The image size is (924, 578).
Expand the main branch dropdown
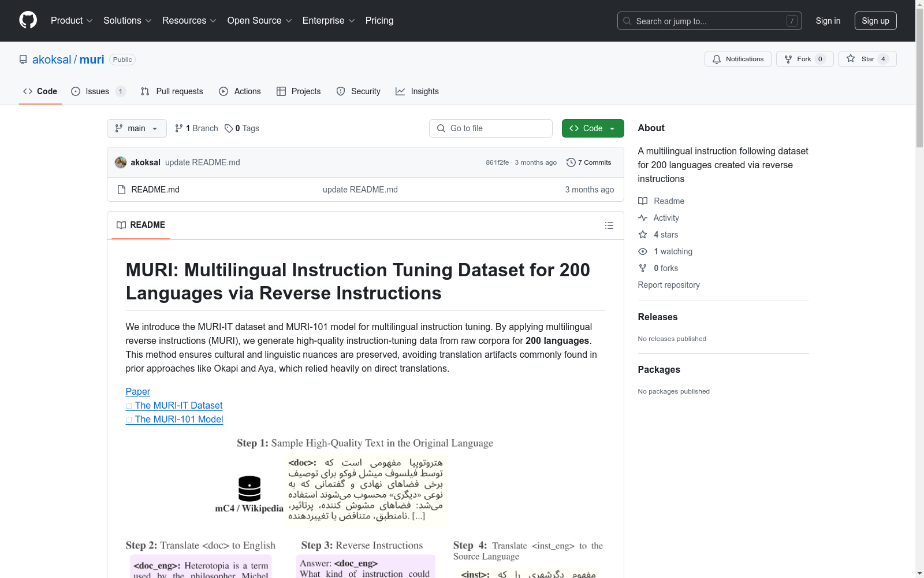tap(136, 128)
